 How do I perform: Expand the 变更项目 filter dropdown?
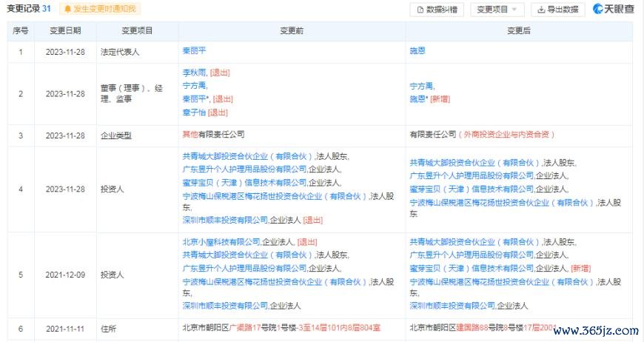coord(497,10)
